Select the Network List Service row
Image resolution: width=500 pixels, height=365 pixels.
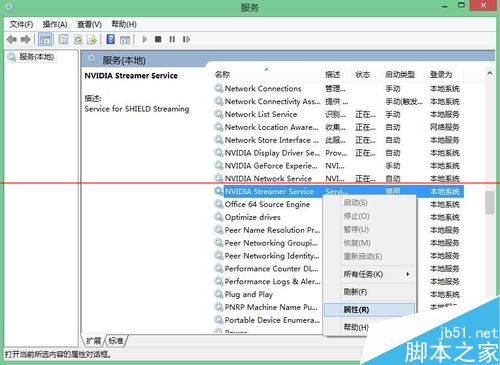tap(338, 114)
